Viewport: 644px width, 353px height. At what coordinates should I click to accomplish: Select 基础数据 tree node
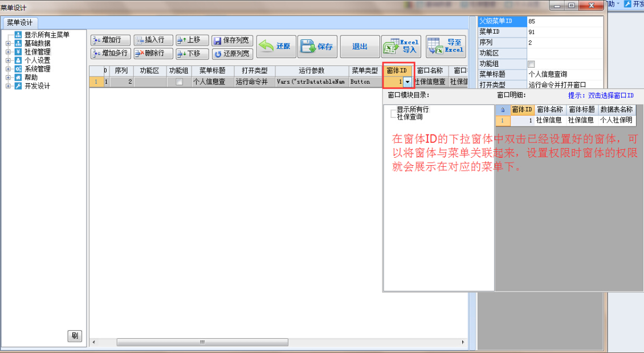[38, 43]
